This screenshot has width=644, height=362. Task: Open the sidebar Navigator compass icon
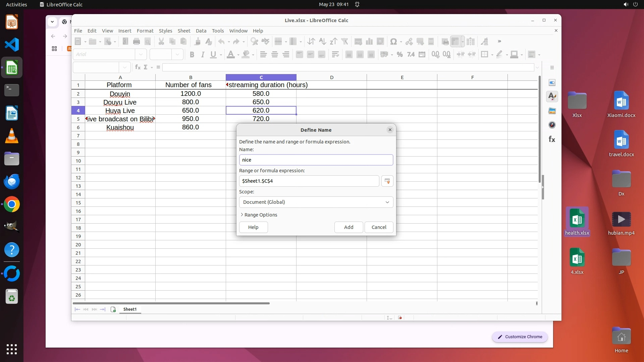[552, 125]
